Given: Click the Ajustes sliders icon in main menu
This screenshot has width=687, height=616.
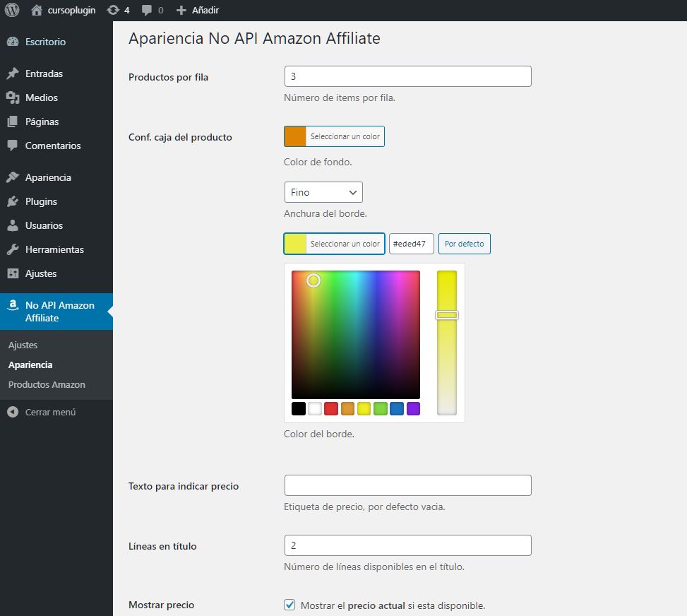Looking at the screenshot, I should 13,273.
